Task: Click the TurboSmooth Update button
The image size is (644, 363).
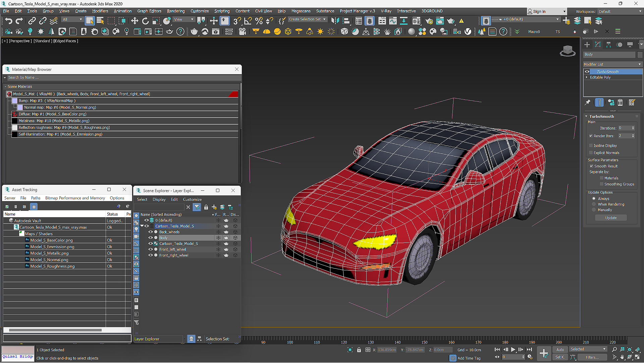Action: click(x=611, y=218)
